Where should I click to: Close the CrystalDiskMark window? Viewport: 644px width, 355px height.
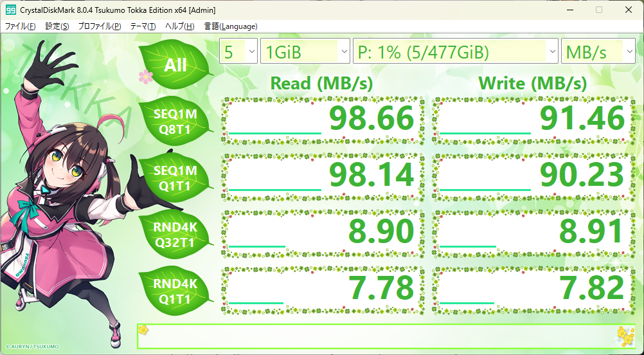coord(629,10)
